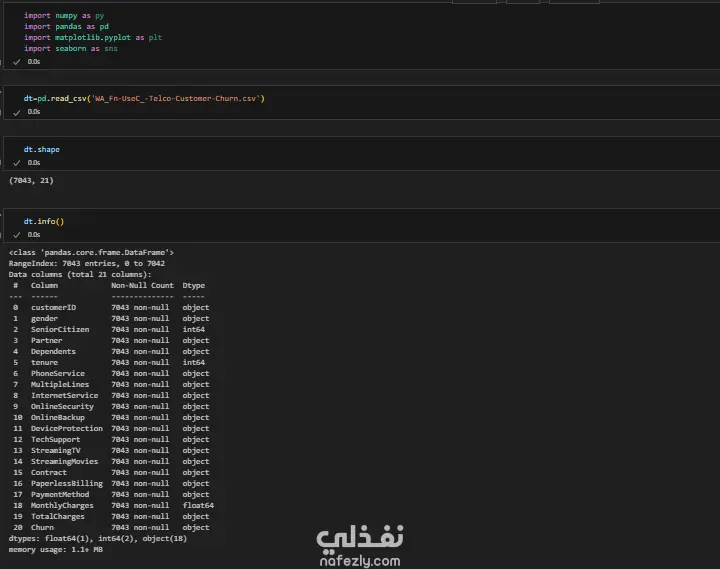Click the DeviceProtection row name
The image size is (720, 569).
(67, 429)
